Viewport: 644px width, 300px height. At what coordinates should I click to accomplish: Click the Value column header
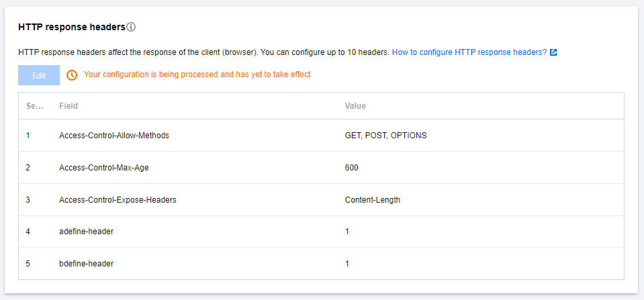pyautogui.click(x=355, y=106)
